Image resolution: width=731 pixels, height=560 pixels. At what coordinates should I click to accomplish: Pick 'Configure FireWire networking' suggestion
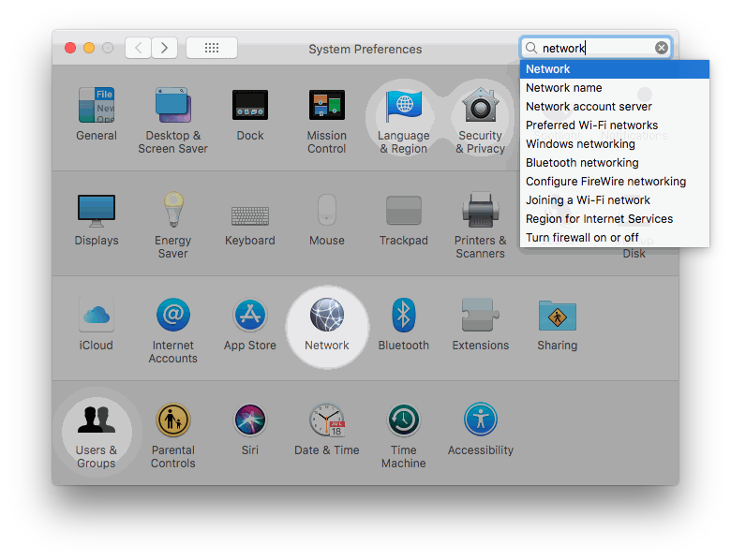605,182
